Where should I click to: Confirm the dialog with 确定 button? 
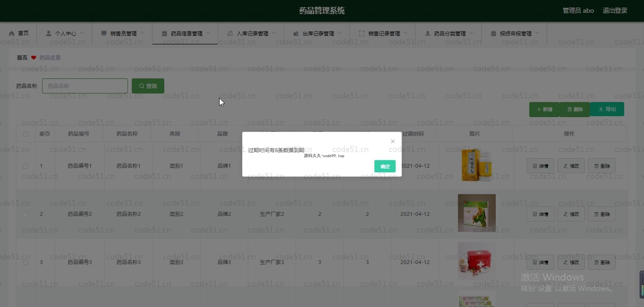tap(385, 166)
